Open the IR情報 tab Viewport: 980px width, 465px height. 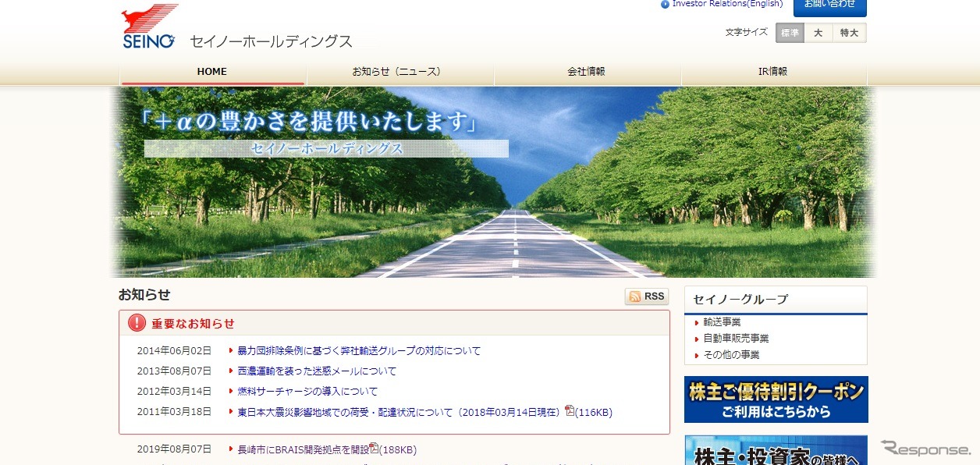(774, 71)
